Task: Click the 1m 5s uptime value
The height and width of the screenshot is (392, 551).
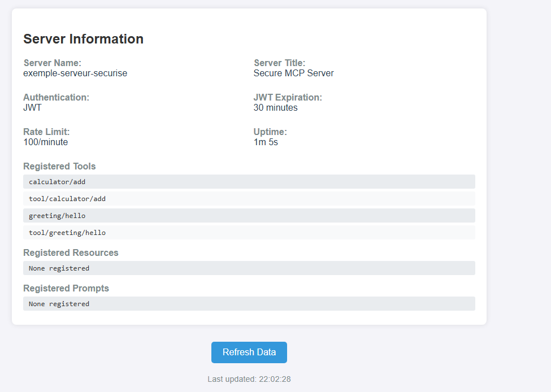Action: click(266, 142)
